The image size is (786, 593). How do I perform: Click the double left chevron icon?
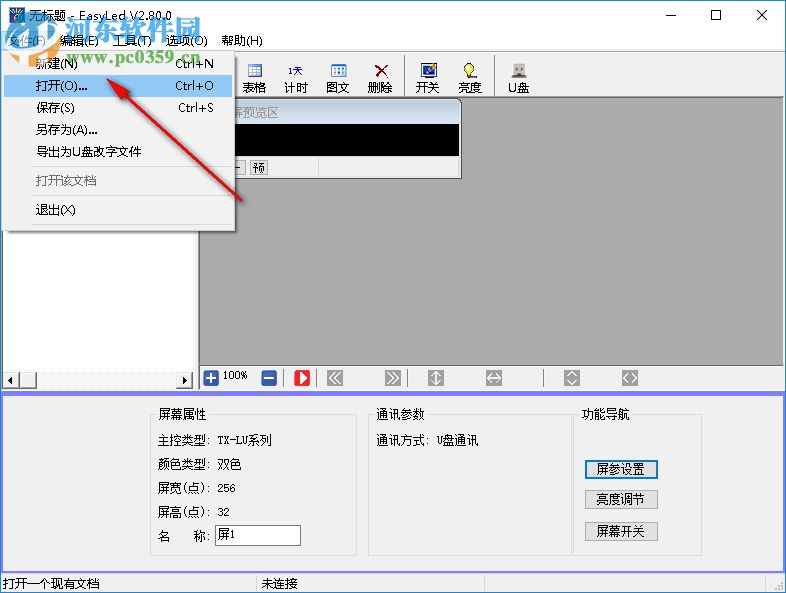pyautogui.click(x=335, y=378)
